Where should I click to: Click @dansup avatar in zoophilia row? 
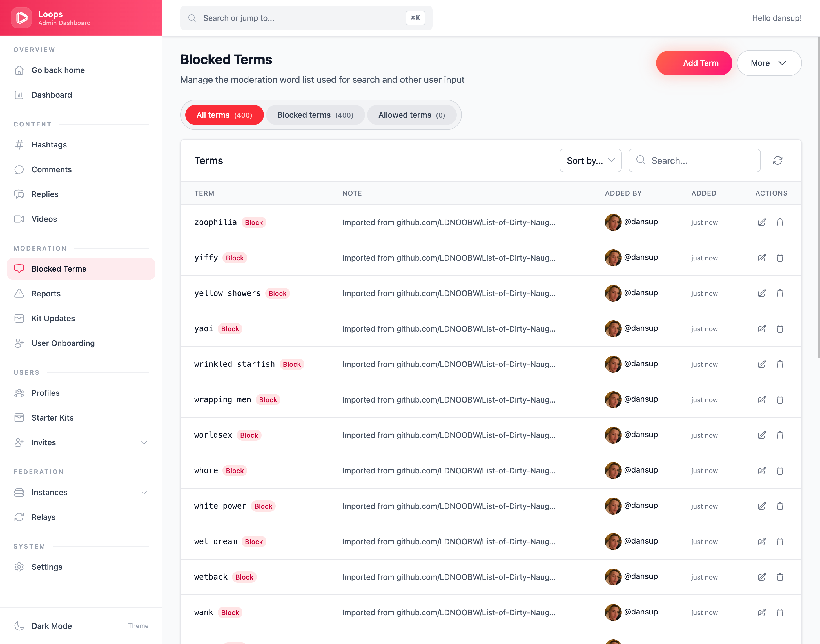tap(613, 222)
